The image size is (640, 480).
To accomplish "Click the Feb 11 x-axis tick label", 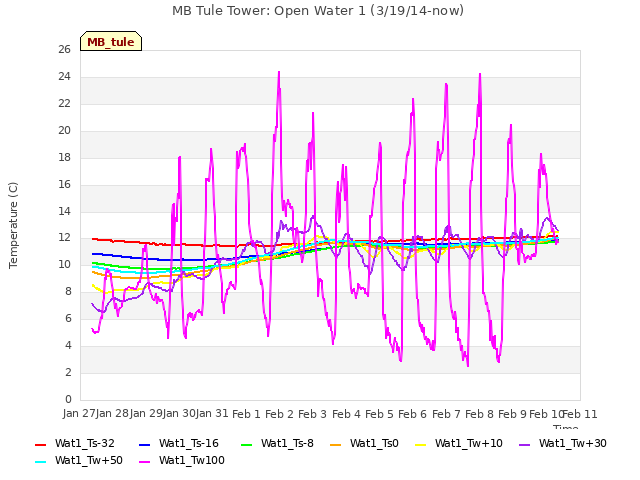I will [580, 414].
